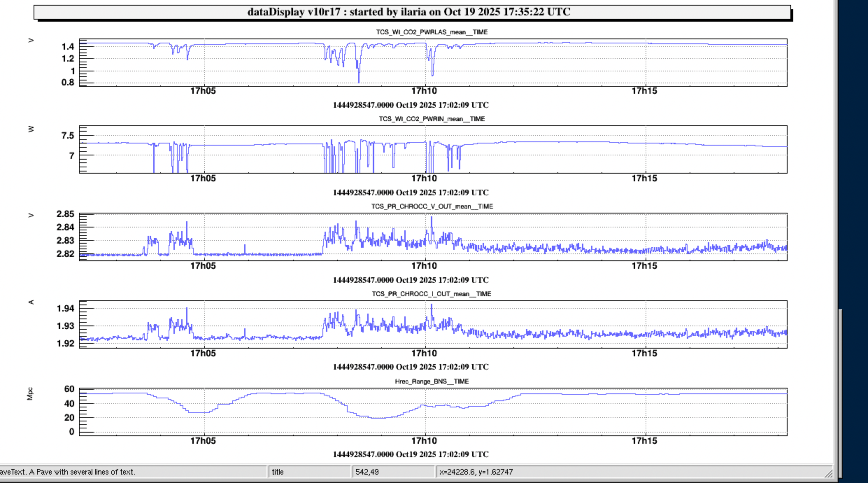
Task: Click the 17h05 label under PWRLAS plot
Action: click(x=203, y=91)
